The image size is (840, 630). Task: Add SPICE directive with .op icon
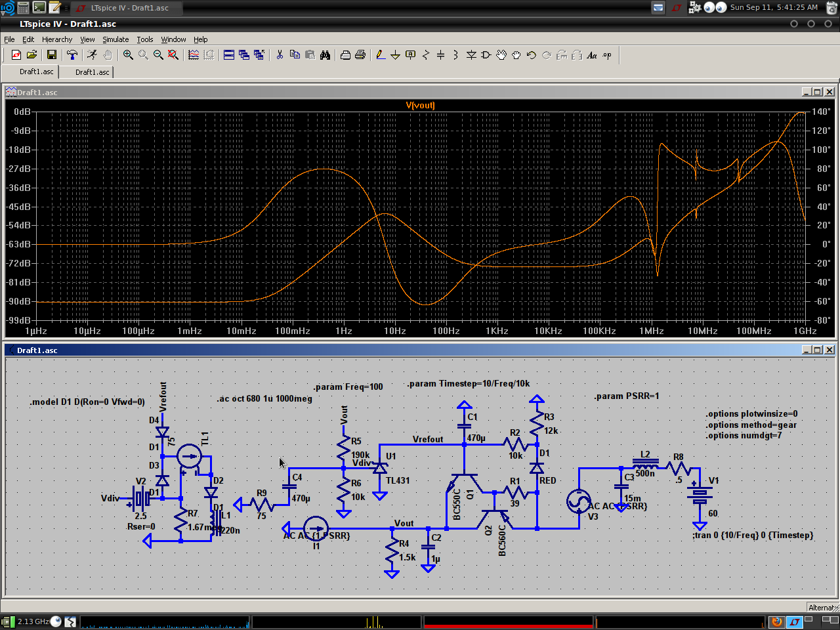(x=607, y=55)
